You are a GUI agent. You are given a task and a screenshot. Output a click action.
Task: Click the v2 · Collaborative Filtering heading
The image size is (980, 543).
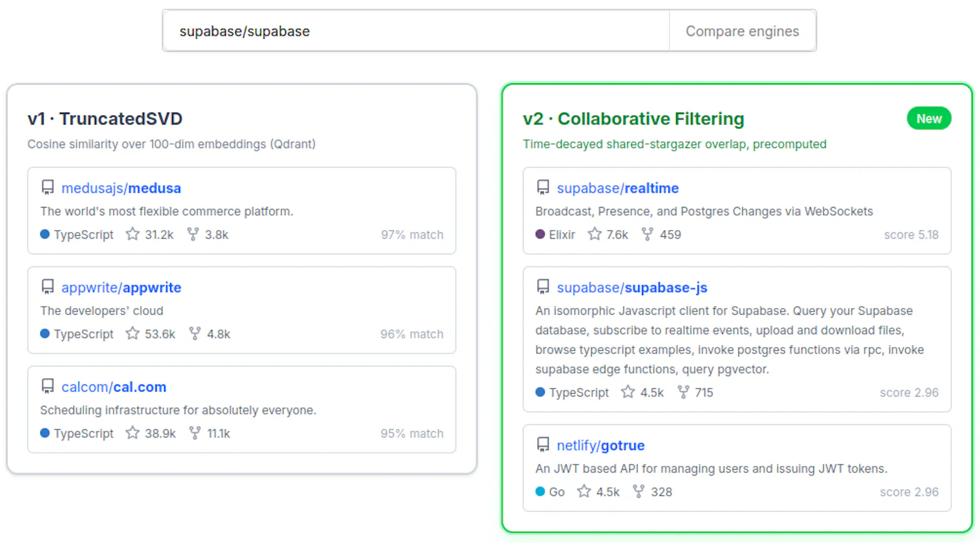(633, 118)
